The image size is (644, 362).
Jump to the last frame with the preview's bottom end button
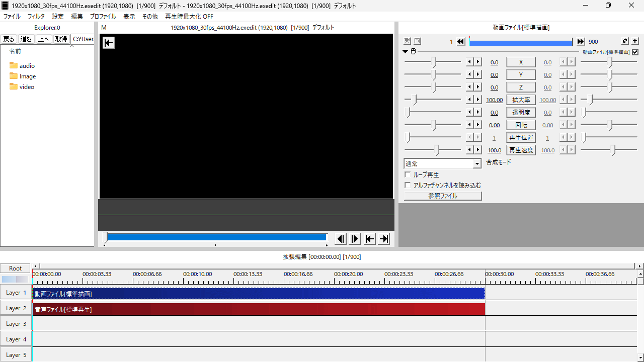384,239
